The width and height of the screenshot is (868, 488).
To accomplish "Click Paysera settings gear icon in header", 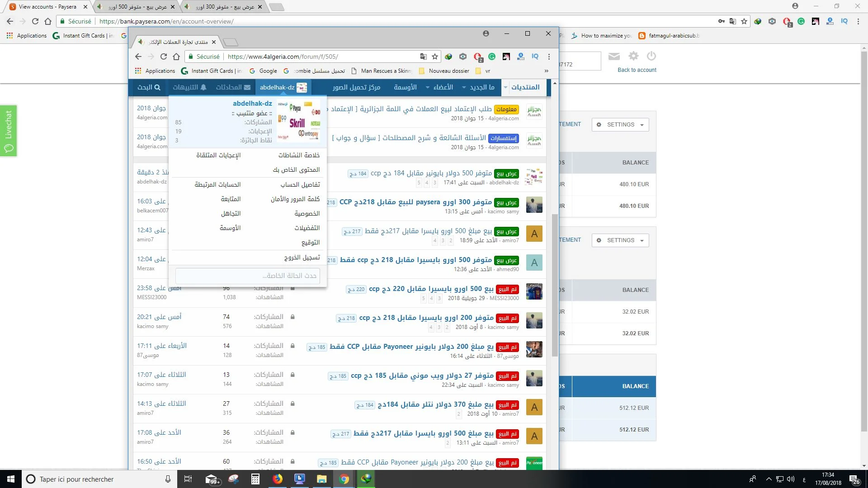I will click(x=633, y=56).
